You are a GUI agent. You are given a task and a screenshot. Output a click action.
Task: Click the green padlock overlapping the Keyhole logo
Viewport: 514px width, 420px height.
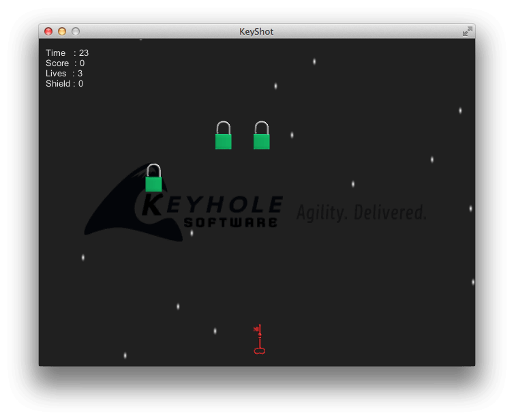153,179
